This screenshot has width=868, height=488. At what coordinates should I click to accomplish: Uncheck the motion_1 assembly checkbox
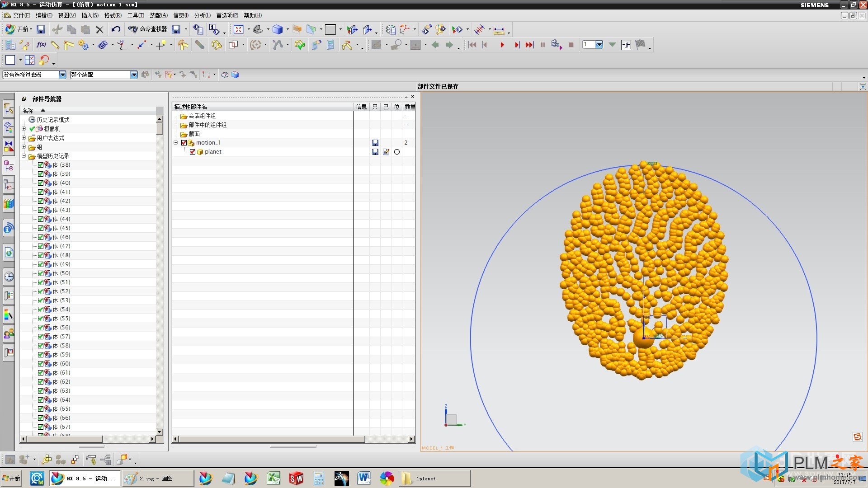click(x=184, y=143)
